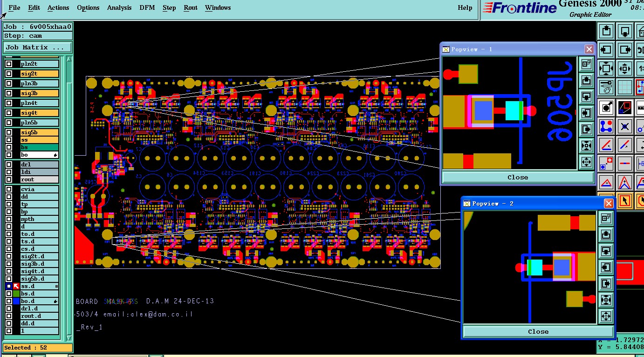Open the DFM menu
Viewport: 644px width, 357px height.
(147, 7)
